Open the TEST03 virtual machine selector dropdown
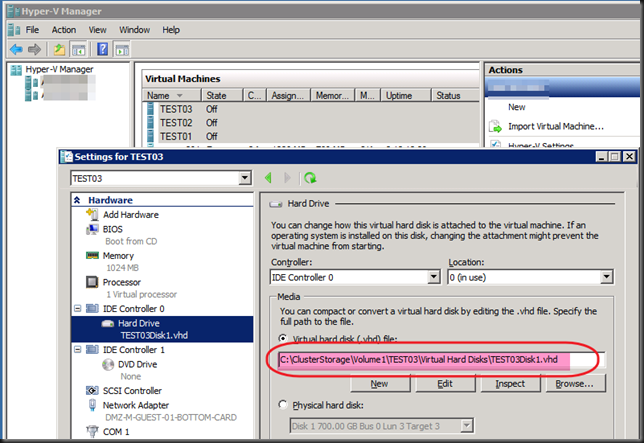644x443 pixels. point(245,178)
